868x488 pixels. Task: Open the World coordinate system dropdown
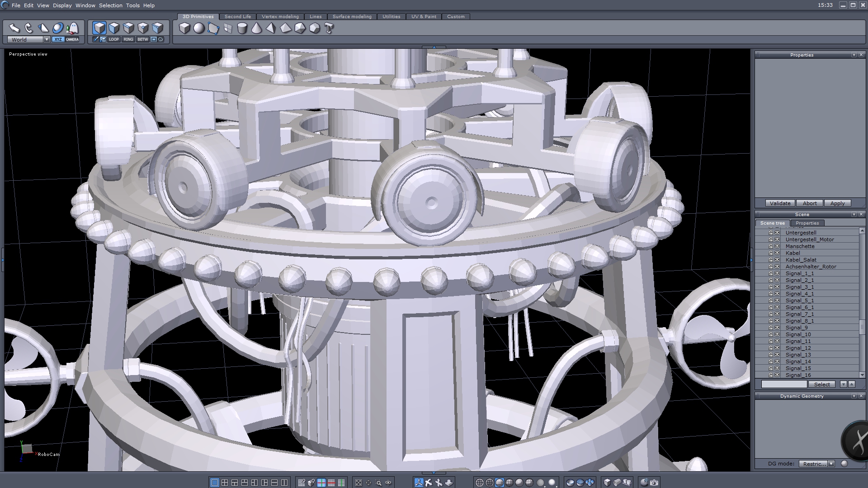coord(47,39)
